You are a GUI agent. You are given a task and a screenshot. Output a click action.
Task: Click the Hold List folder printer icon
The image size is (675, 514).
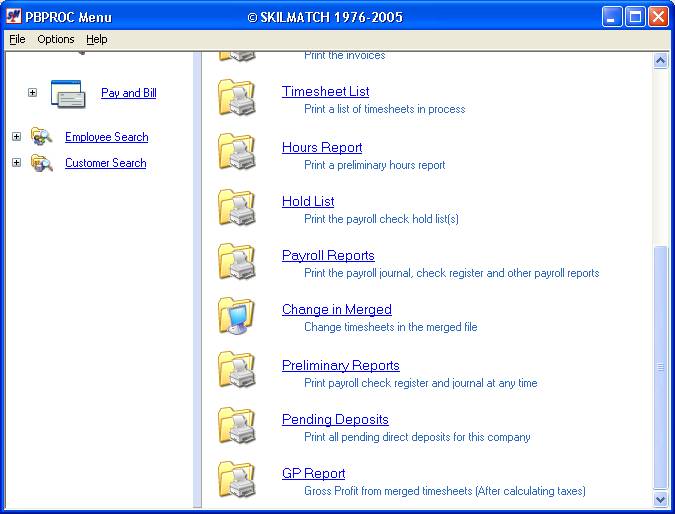[236, 207]
